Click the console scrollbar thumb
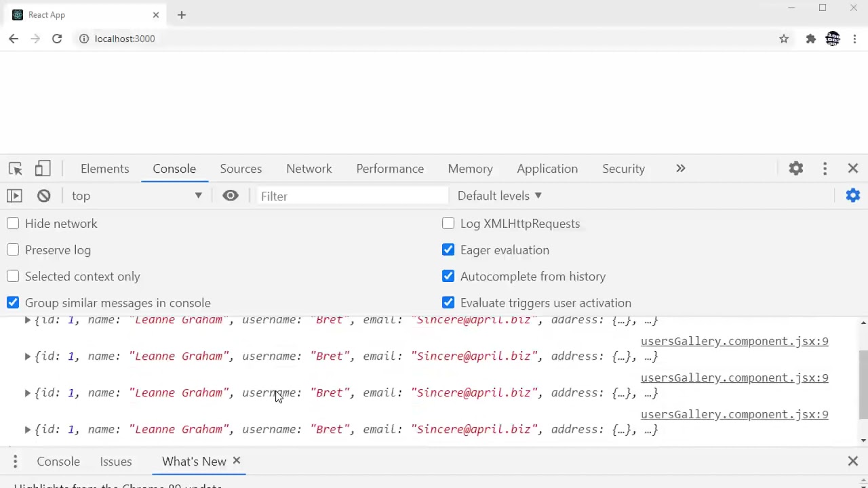This screenshot has height=488, width=868. [x=863, y=385]
